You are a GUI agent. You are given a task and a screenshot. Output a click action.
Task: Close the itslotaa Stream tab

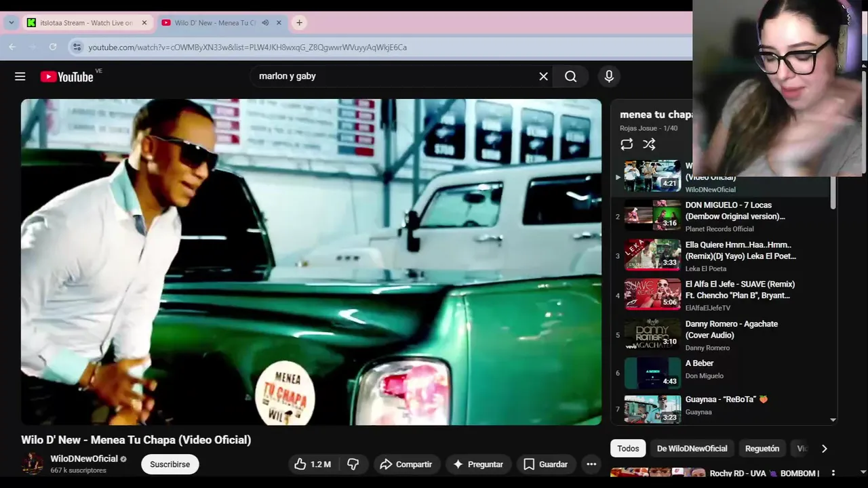[x=144, y=22]
